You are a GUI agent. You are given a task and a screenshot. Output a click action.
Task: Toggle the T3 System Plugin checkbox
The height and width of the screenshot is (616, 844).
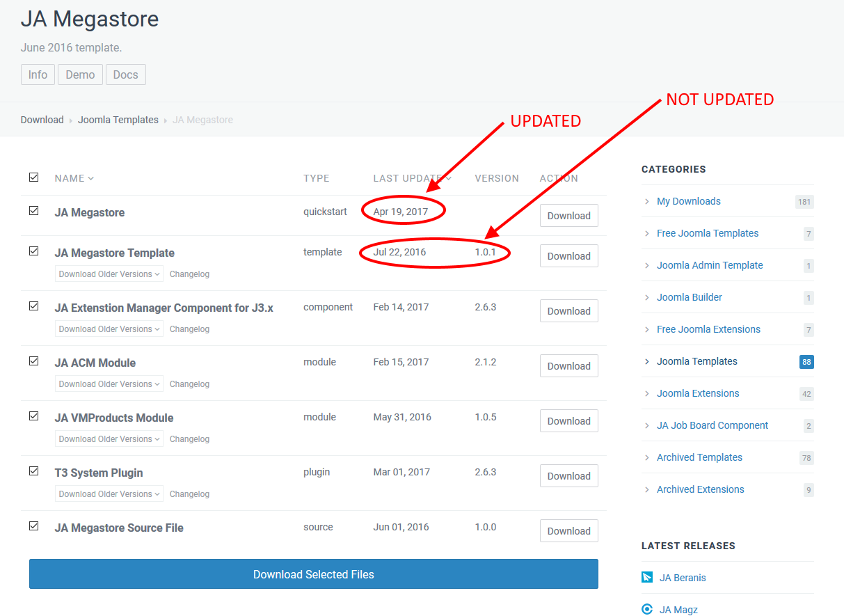[33, 471]
